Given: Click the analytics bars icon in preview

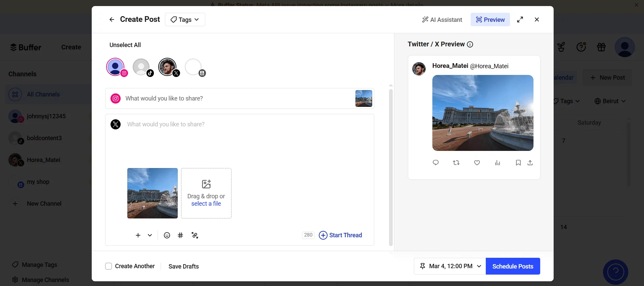Looking at the screenshot, I should (x=498, y=163).
